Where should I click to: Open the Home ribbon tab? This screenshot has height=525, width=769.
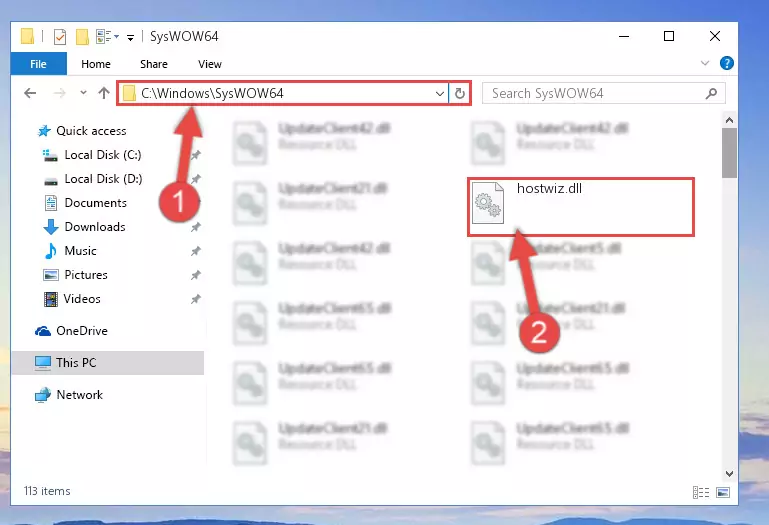pyautogui.click(x=96, y=64)
